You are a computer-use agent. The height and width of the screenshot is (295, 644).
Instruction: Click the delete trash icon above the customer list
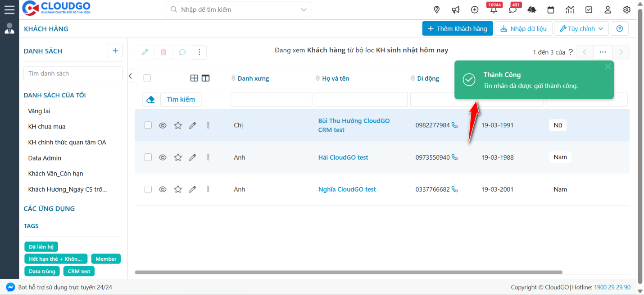point(163,52)
